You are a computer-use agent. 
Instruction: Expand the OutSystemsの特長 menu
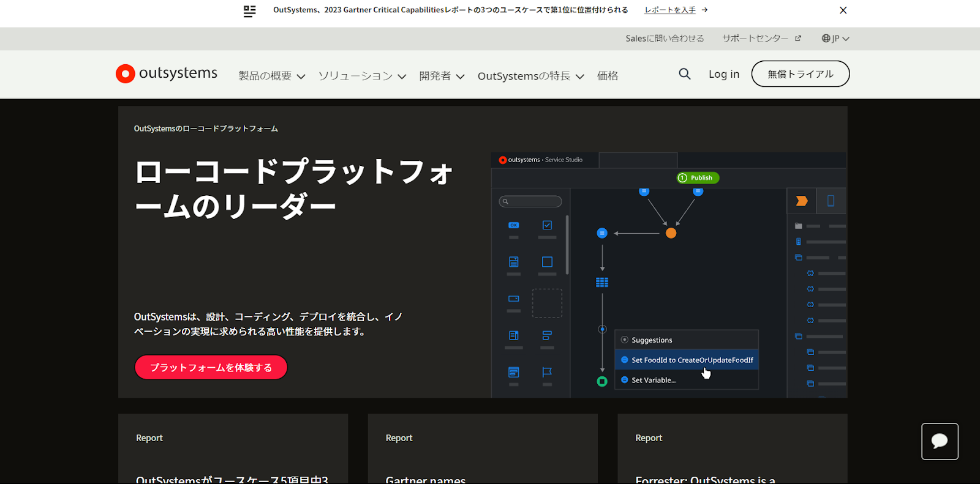click(x=531, y=76)
